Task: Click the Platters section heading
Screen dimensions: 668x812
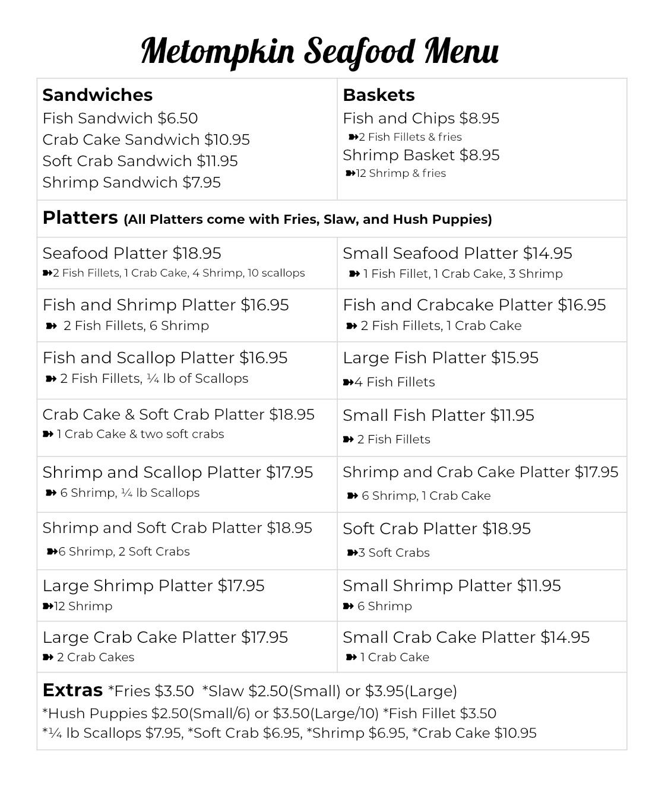Action: click(80, 218)
